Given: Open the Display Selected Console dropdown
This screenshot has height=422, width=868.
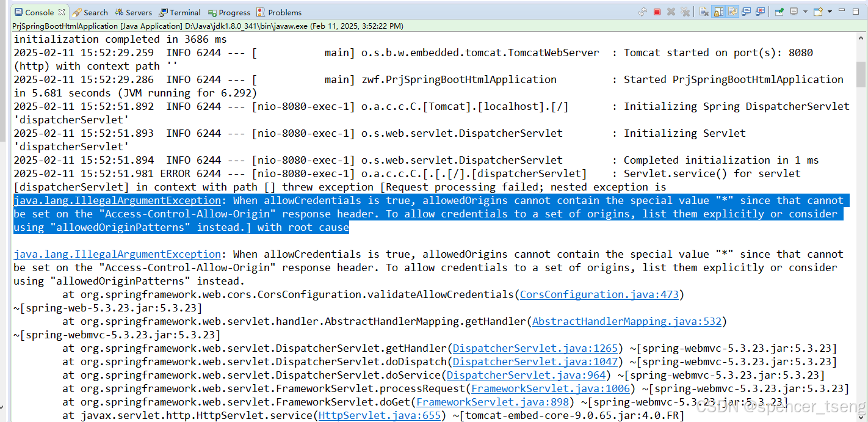Looking at the screenshot, I should pos(806,12).
